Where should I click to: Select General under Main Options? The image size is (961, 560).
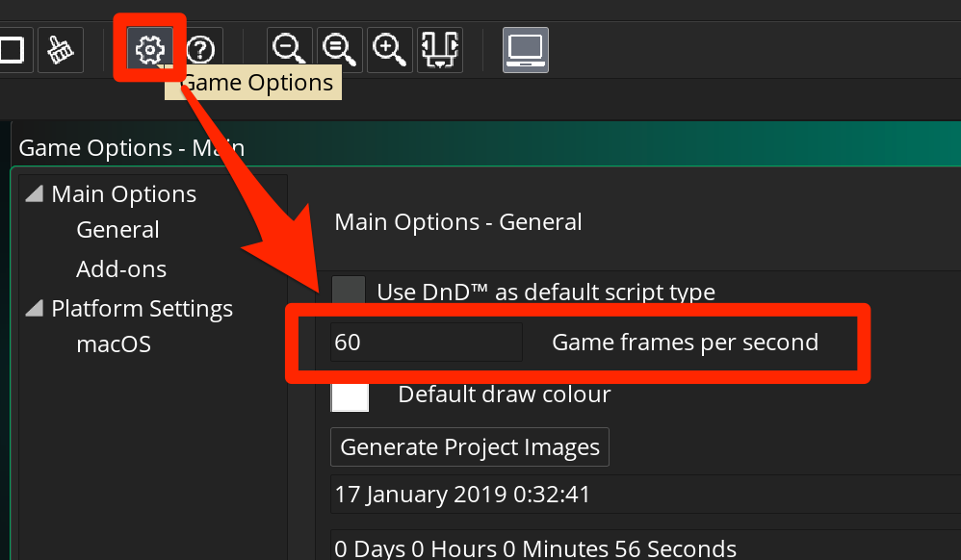click(x=117, y=230)
